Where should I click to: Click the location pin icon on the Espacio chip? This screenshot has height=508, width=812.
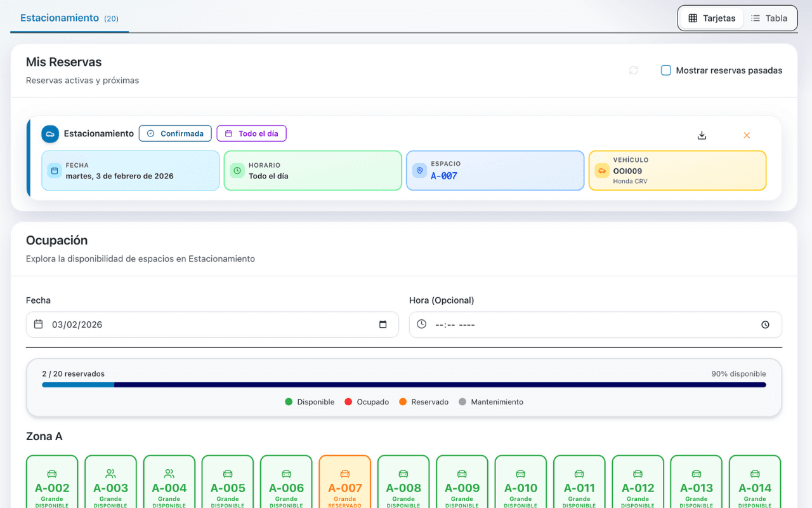click(419, 170)
